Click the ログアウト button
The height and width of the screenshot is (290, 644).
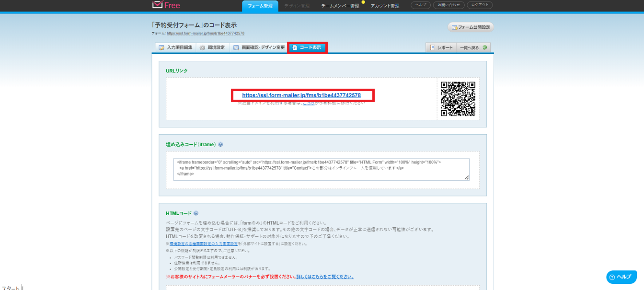click(479, 5)
